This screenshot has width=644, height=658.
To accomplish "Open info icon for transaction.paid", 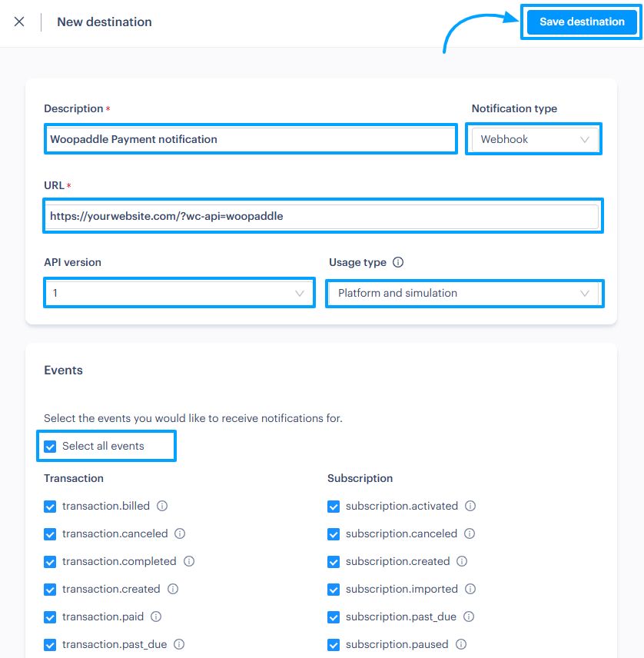I will 156,616.
